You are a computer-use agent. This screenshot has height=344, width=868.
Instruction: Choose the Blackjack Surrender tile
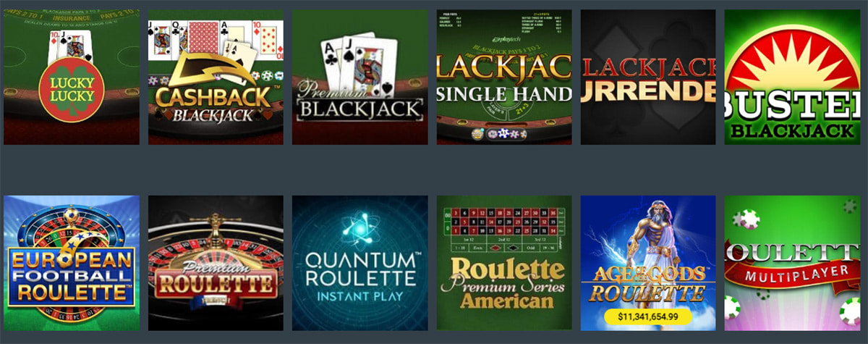pos(648,77)
